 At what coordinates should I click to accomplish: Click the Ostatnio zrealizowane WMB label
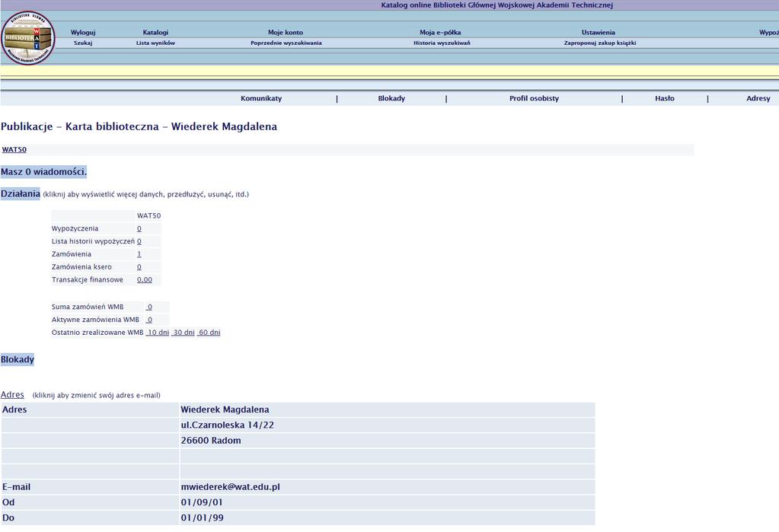[x=97, y=333]
